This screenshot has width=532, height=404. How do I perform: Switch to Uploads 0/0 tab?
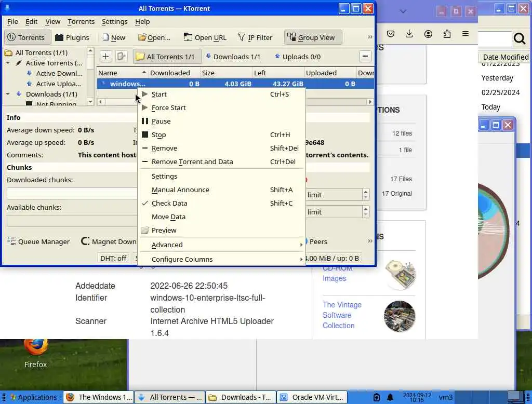click(298, 57)
